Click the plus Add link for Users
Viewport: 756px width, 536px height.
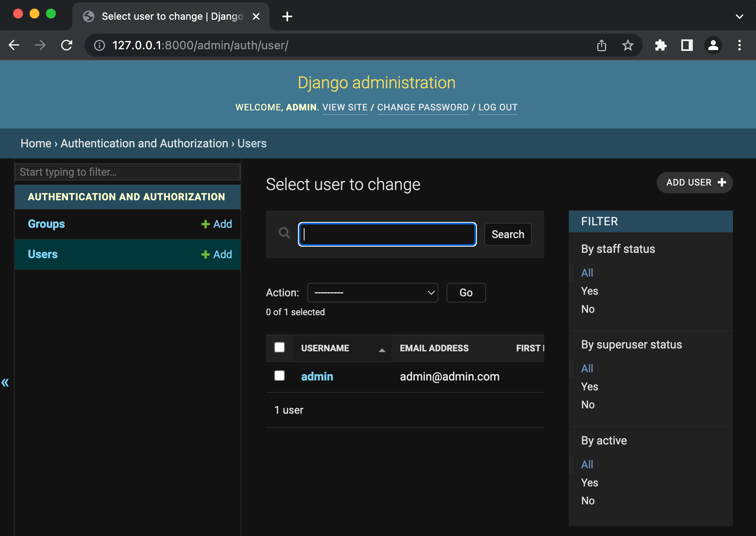pos(217,254)
